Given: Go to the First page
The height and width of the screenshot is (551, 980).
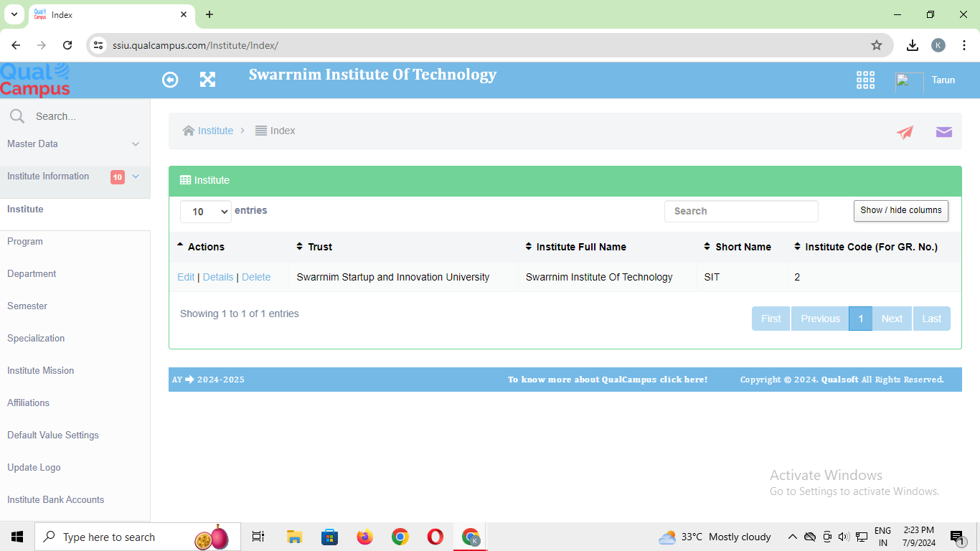Looking at the screenshot, I should pyautogui.click(x=771, y=319).
